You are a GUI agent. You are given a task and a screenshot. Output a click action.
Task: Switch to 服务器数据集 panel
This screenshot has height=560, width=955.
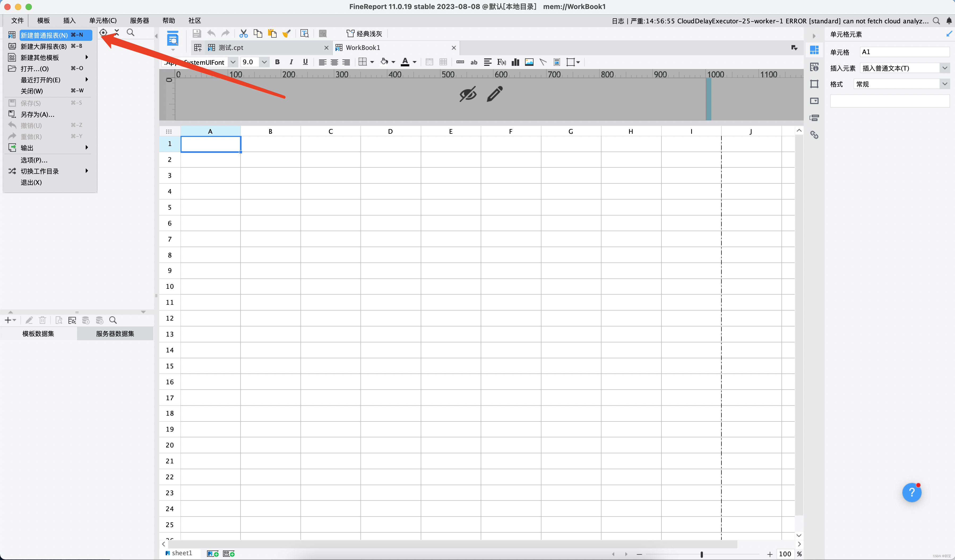click(x=115, y=334)
